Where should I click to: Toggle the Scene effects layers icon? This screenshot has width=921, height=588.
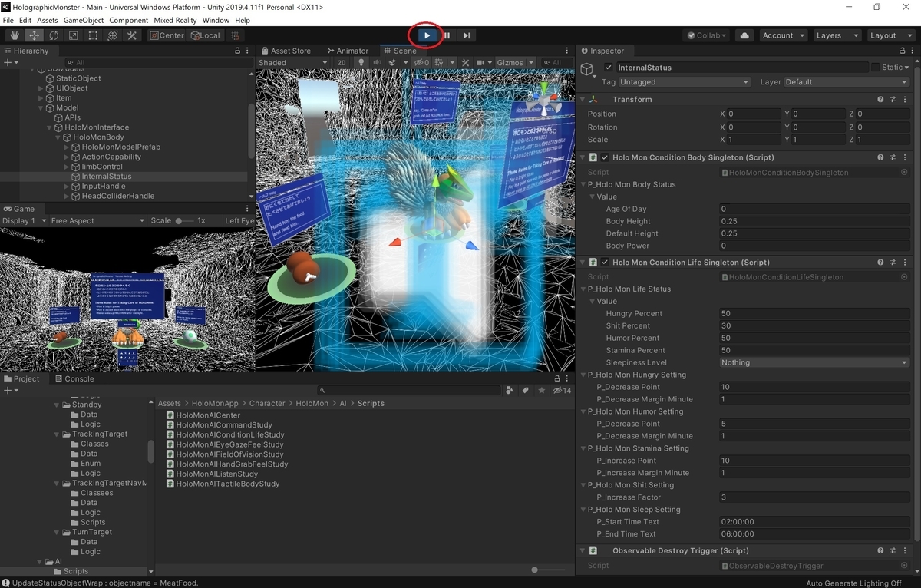tap(394, 63)
